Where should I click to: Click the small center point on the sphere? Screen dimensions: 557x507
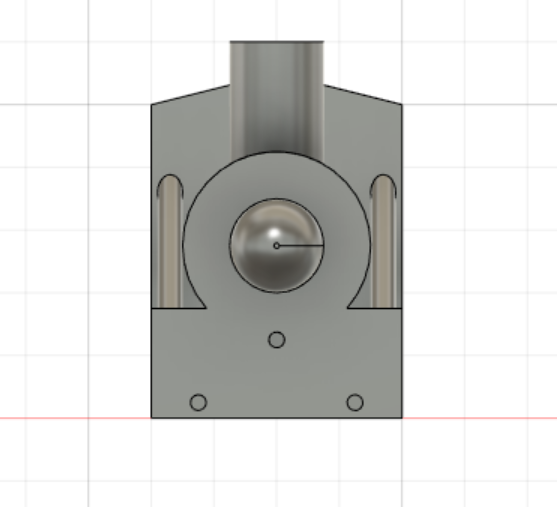pyautogui.click(x=276, y=246)
